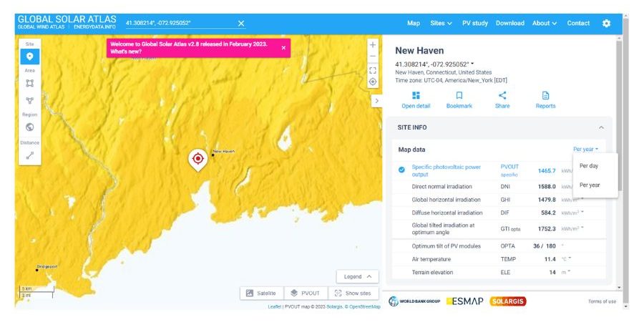Locate my position on map

pos(373,82)
